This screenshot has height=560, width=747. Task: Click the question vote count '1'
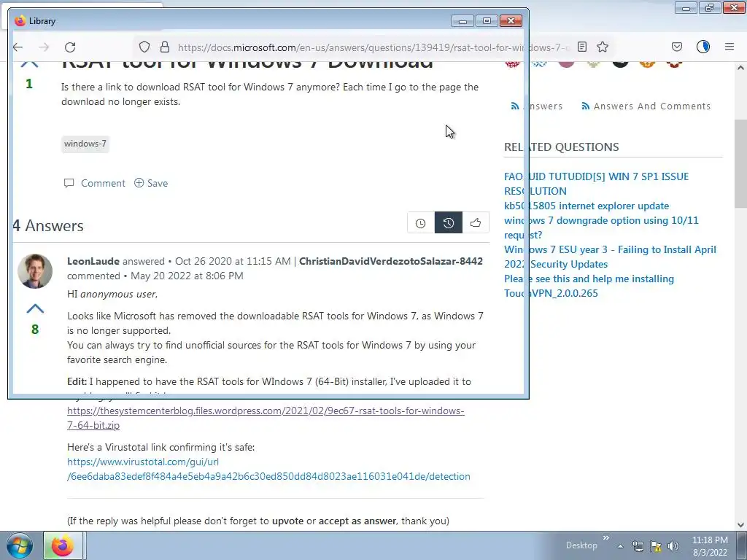point(29,84)
